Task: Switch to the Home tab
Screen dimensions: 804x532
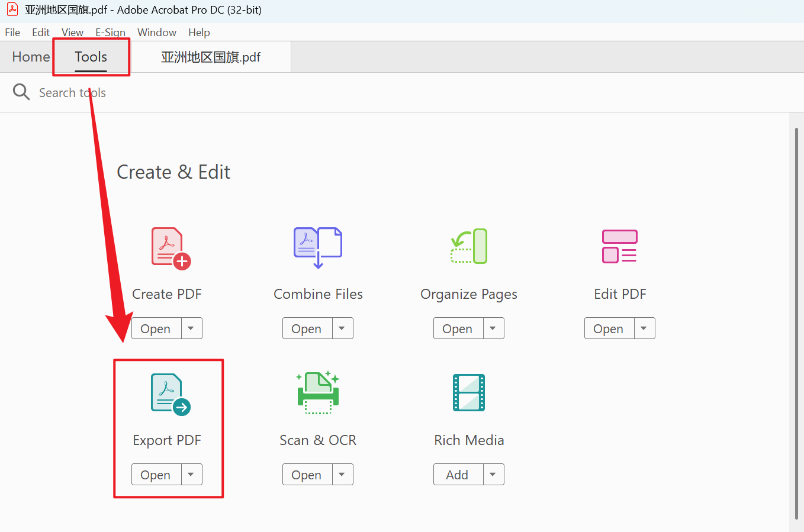Action: coord(31,57)
